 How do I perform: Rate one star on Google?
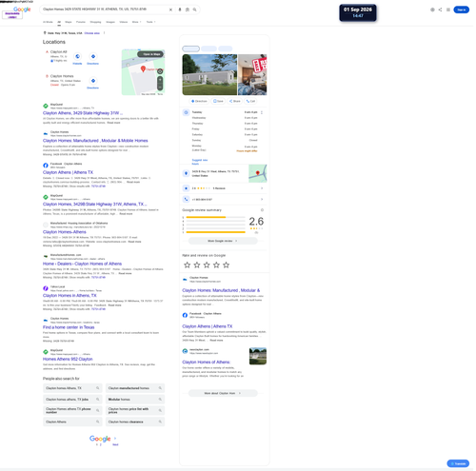click(x=188, y=265)
